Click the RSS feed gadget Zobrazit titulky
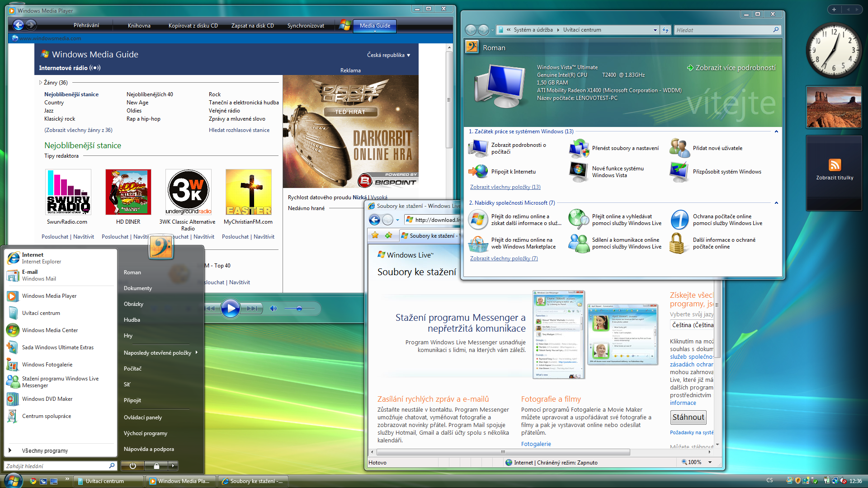868x488 pixels. tap(835, 170)
